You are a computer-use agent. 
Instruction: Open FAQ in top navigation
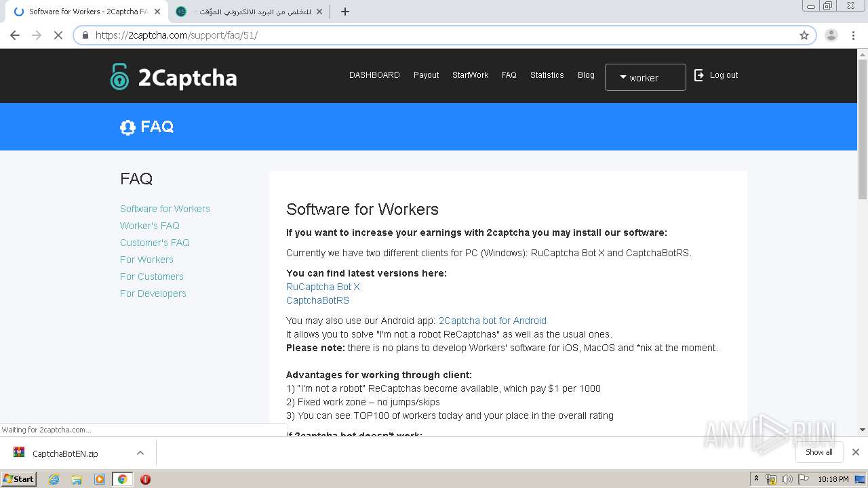[509, 75]
